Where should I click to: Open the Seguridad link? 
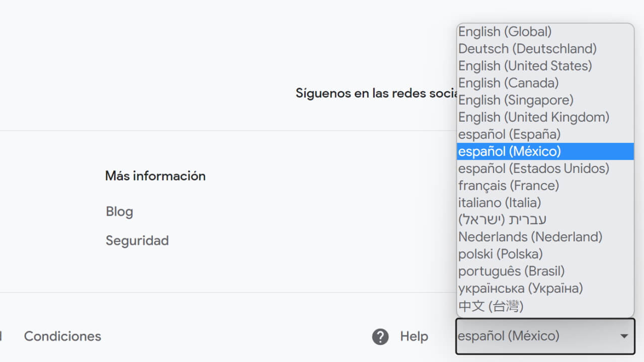[137, 241]
